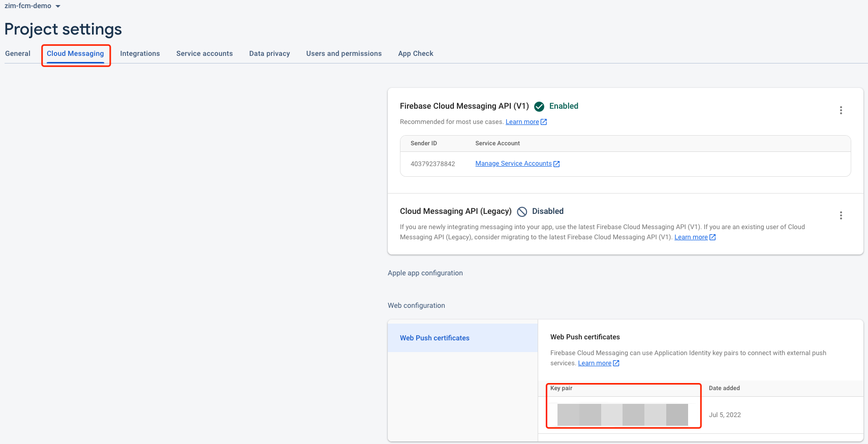Viewport: 868px width, 444px height.
Task: Click the Disabled status icon
Action: tap(522, 212)
